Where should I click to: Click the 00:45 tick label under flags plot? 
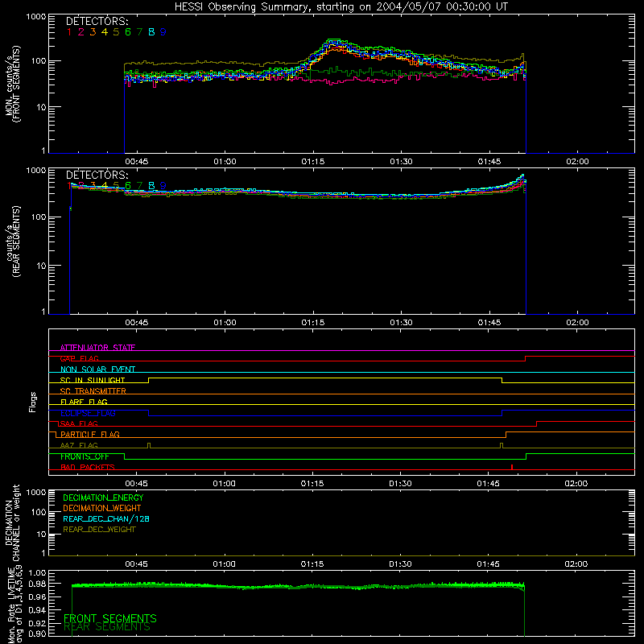pos(136,484)
